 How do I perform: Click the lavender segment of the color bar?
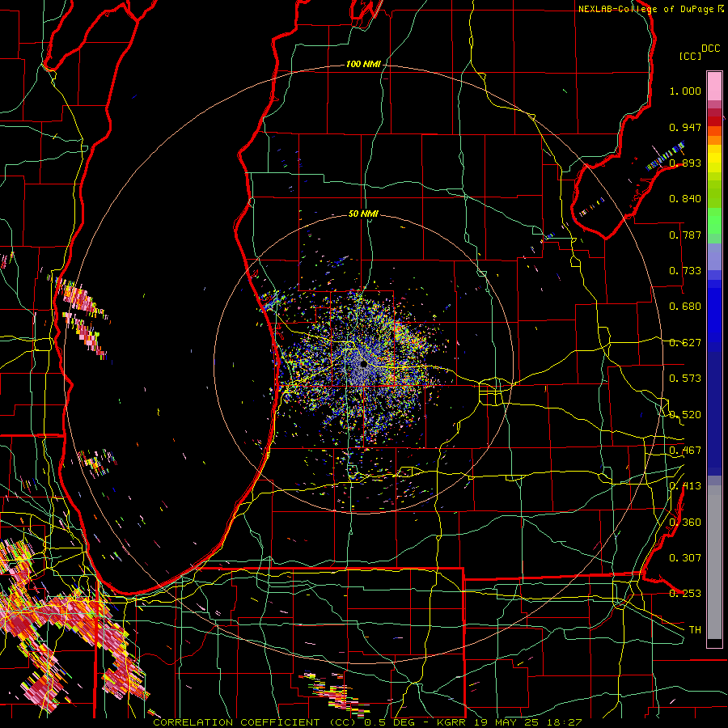coord(714,256)
